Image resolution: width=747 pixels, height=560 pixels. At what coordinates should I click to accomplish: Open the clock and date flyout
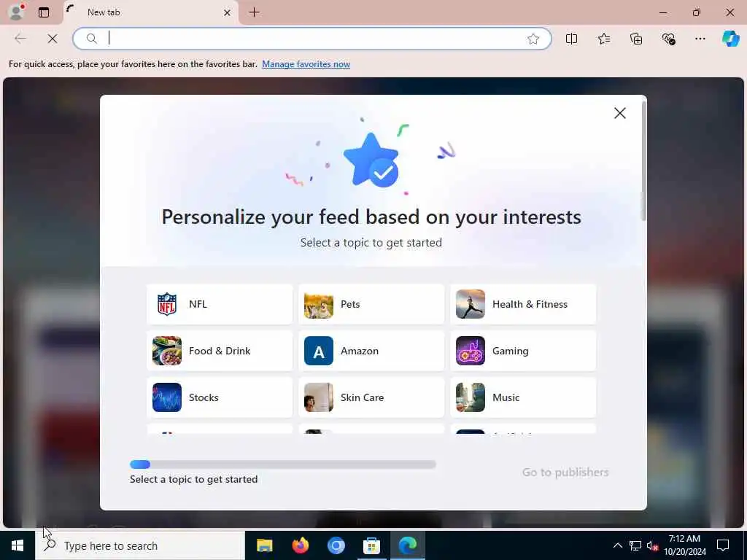(684, 545)
